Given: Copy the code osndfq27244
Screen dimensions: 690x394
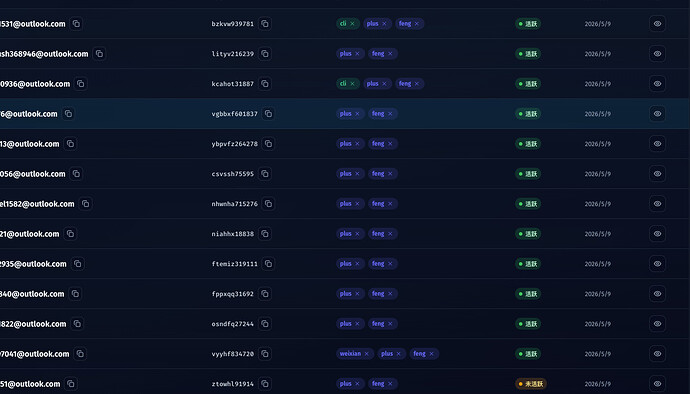Looking at the screenshot, I should click(265, 324).
